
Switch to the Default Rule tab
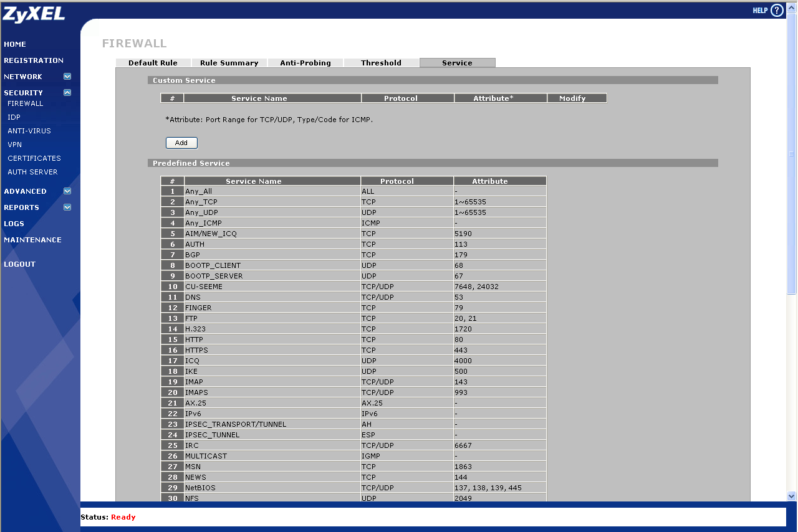coord(153,63)
